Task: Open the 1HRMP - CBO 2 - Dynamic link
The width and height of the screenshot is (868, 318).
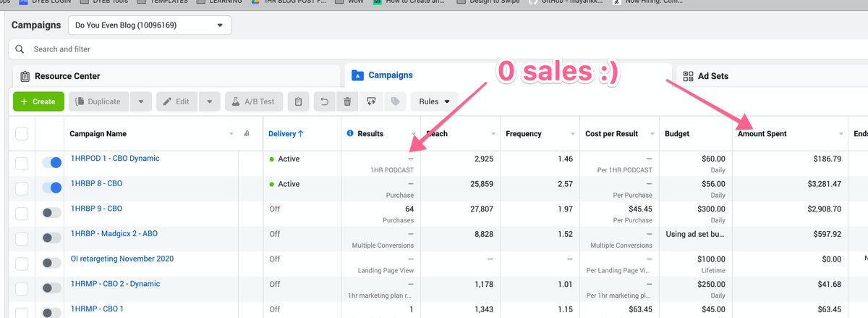Action: (x=115, y=284)
